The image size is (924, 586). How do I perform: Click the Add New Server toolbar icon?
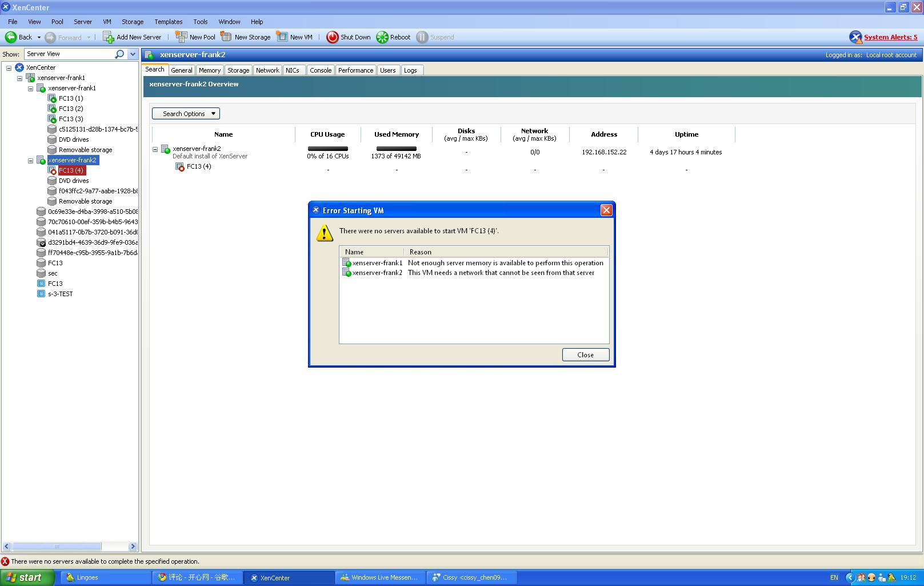pos(108,37)
